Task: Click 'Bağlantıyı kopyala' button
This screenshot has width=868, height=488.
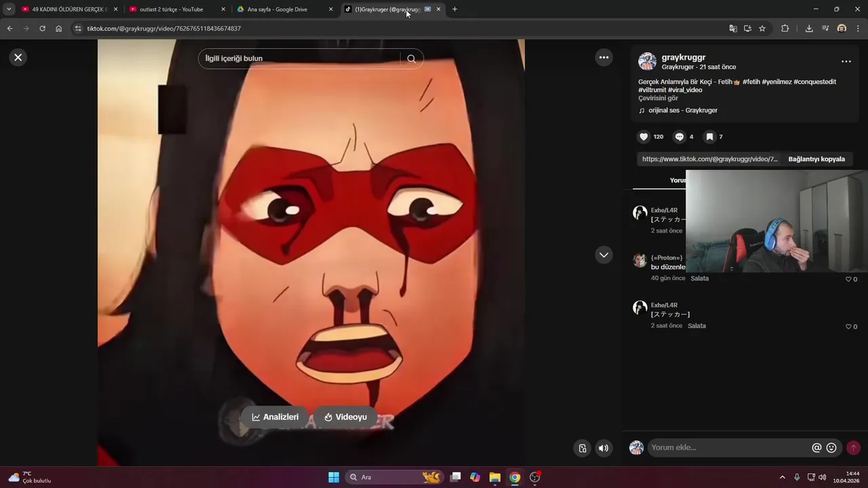Action: click(x=816, y=159)
